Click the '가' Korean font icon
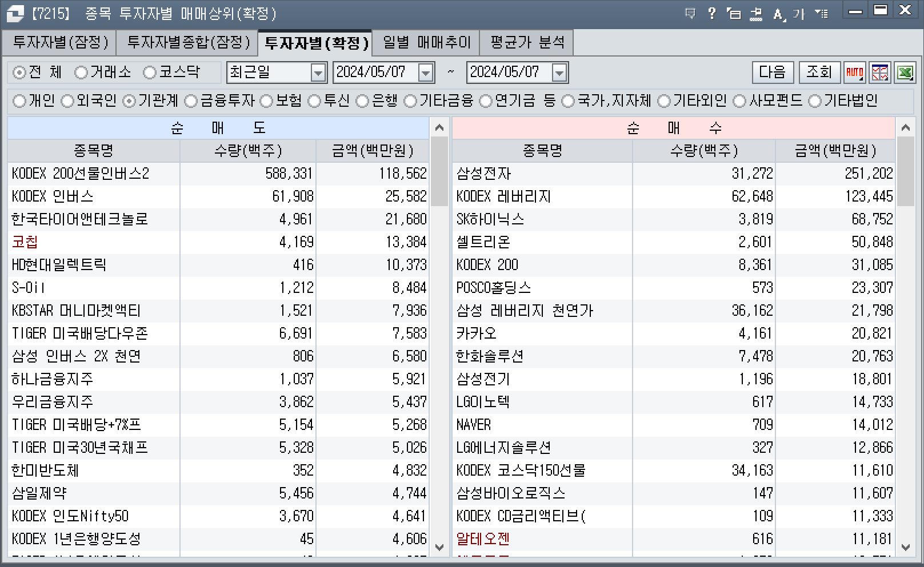This screenshot has width=924, height=567. (x=799, y=14)
